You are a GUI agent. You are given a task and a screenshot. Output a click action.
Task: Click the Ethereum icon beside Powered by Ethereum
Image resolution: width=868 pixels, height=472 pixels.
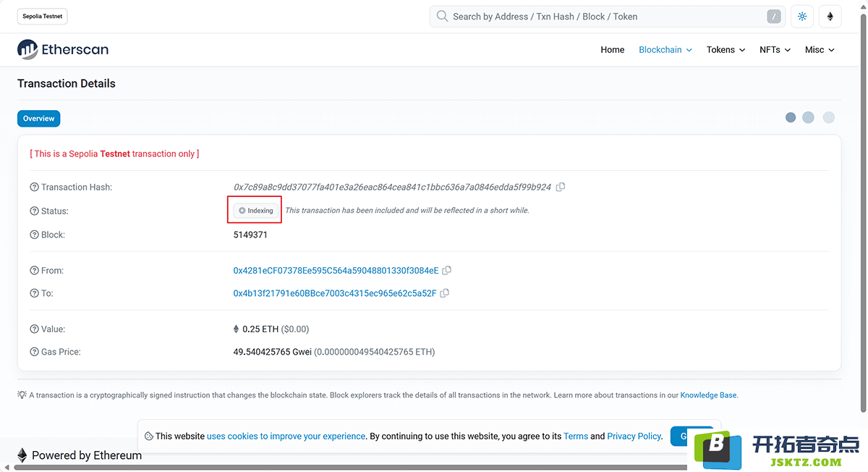[22, 455]
